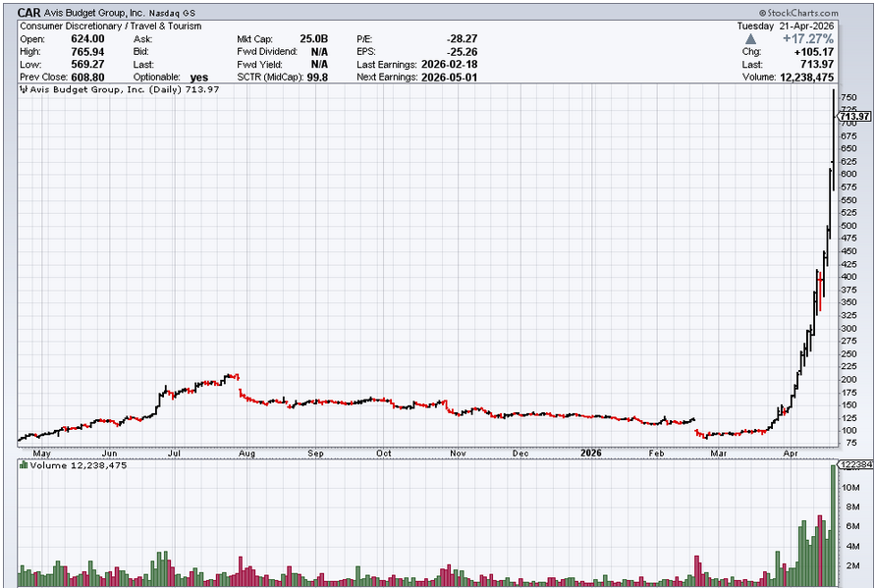This screenshot has height=588, width=875.
Task: Click the 200 price axis label
Action: (x=848, y=379)
